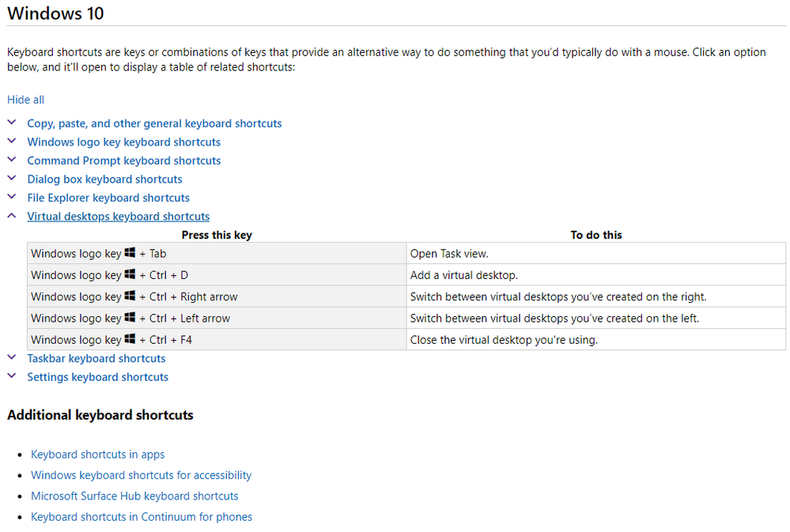Click Windows logo icon in Left arrow row

[x=130, y=318]
